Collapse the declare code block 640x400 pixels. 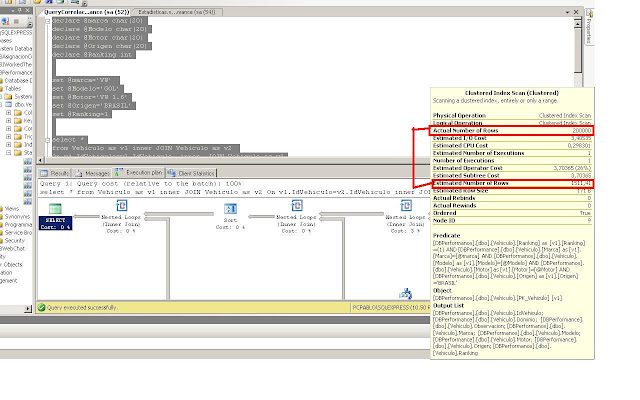(x=47, y=21)
